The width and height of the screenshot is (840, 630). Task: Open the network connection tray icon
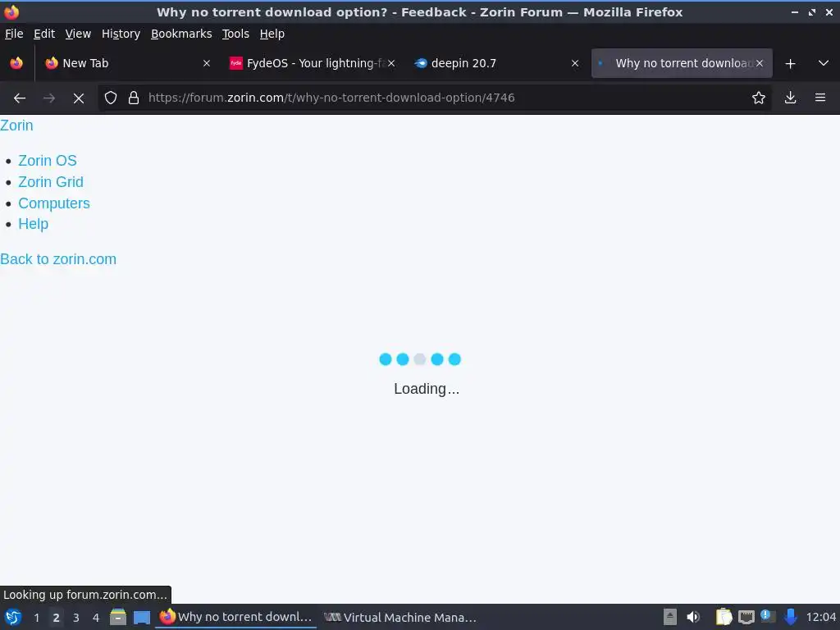pos(746,617)
